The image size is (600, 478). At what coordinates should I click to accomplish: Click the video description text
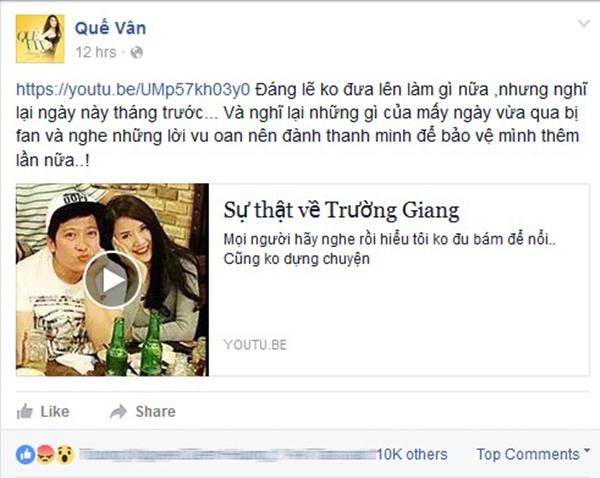click(x=389, y=249)
